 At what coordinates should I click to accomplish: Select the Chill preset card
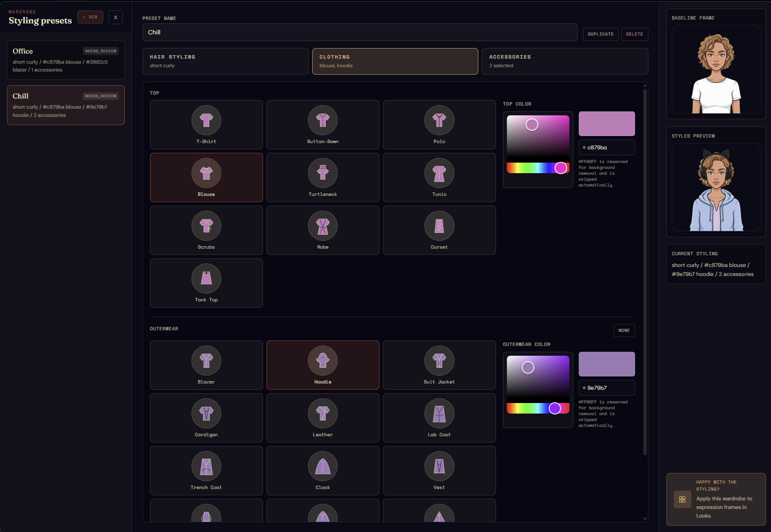[66, 105]
